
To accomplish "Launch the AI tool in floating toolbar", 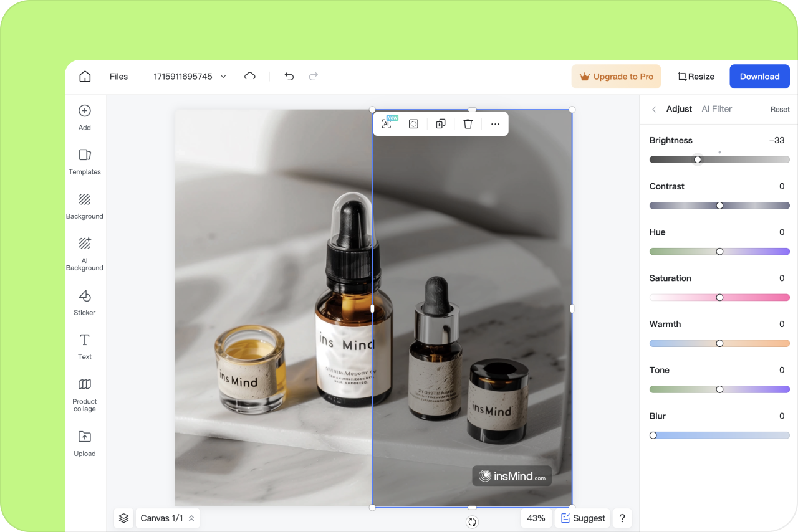I will 388,123.
